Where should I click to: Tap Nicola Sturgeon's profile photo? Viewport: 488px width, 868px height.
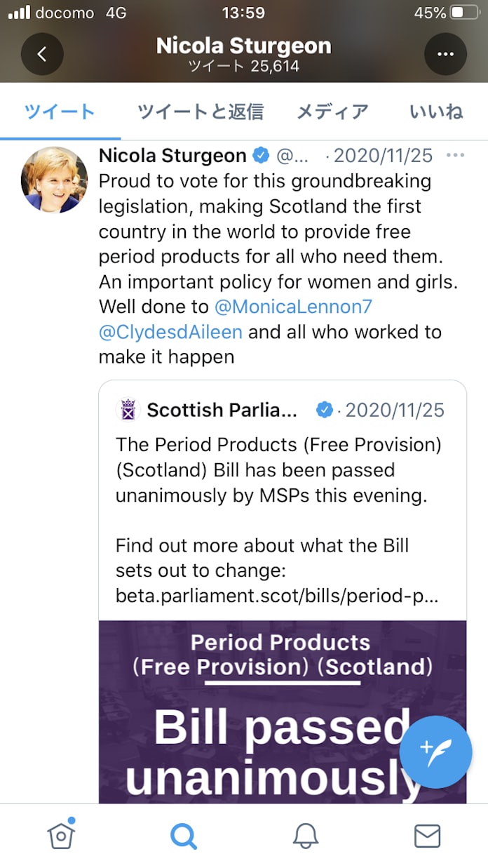point(55,180)
